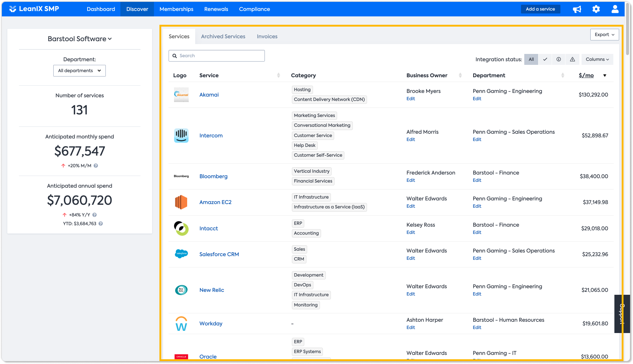633x364 pixels.
Task: Open the Compliance menu
Action: coord(255,9)
